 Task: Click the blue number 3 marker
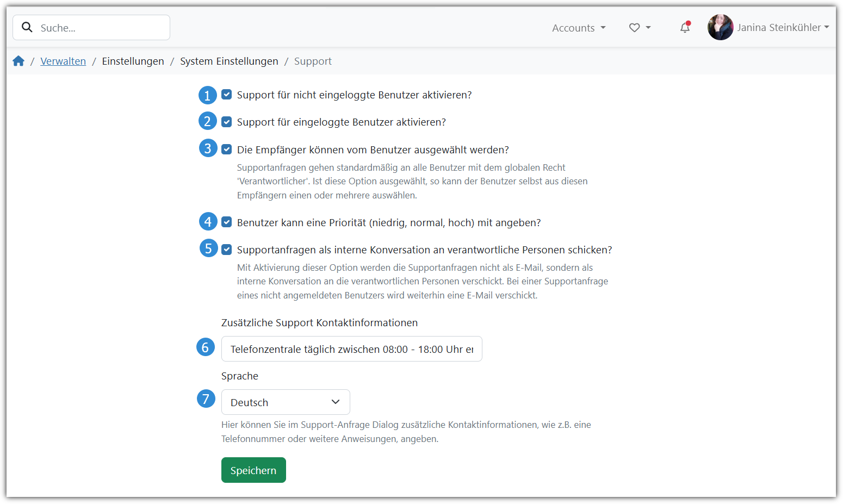pyautogui.click(x=208, y=148)
